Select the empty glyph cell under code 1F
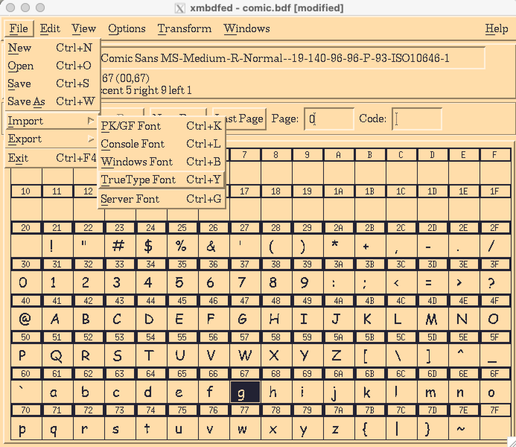Image resolution: width=516 pixels, height=447 pixels. coord(494,209)
